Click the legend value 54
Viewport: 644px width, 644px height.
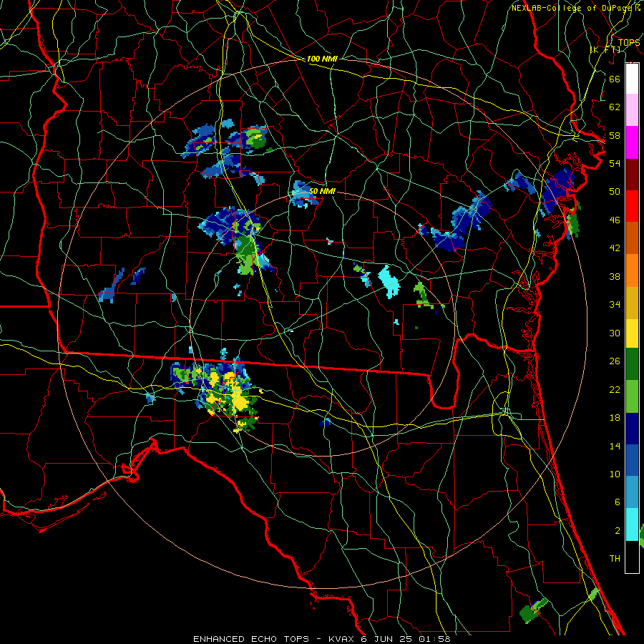tap(615, 163)
